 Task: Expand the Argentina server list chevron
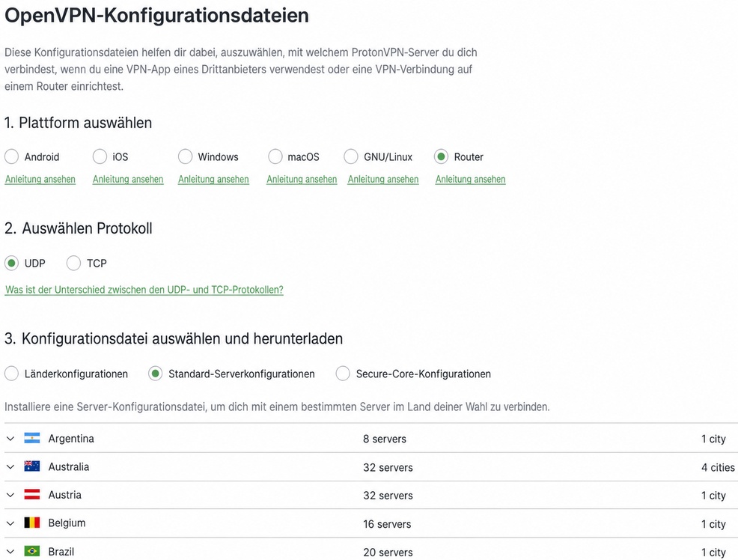(10, 439)
